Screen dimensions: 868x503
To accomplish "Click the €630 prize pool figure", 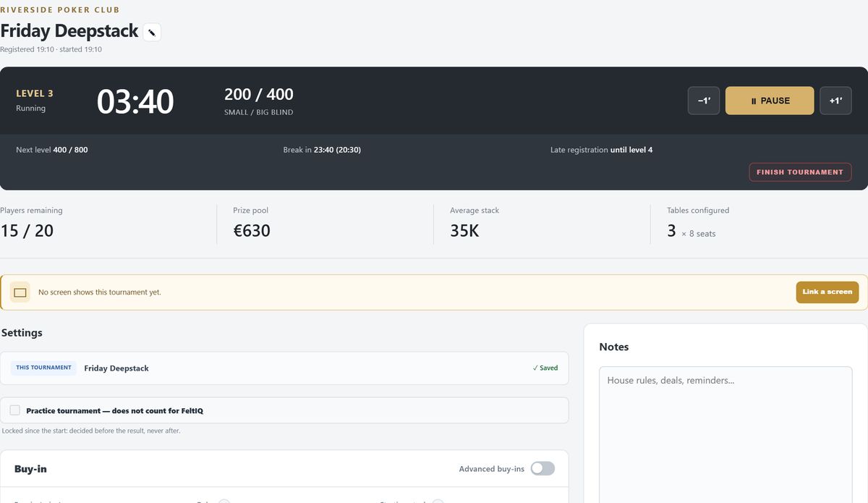I will point(252,231).
